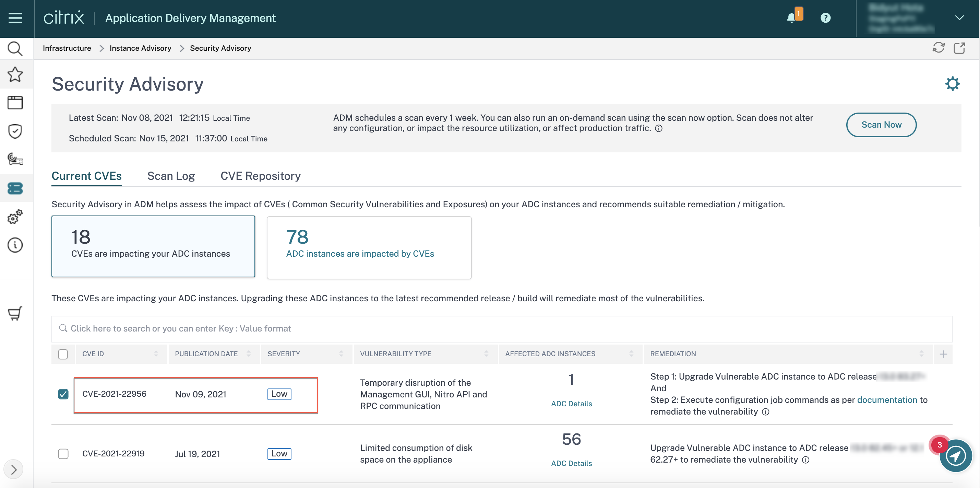Sort by CVE ID column

pos(156,354)
